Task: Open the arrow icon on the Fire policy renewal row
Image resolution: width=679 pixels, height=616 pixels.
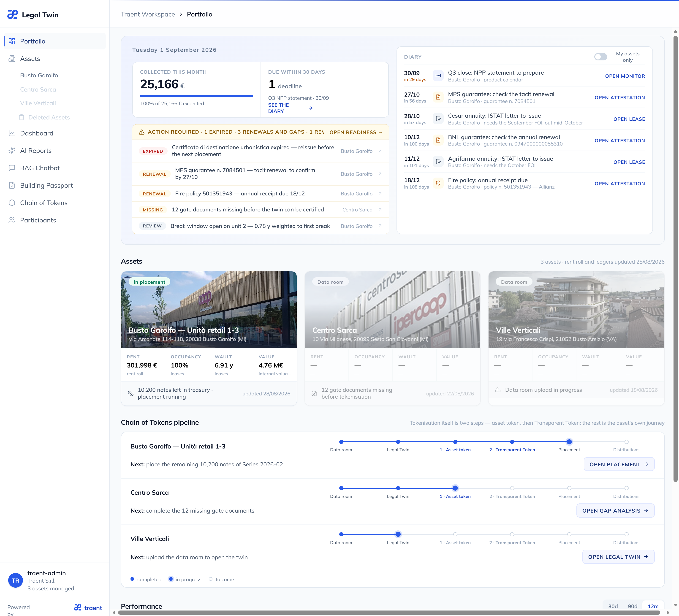Action: pyautogui.click(x=380, y=194)
